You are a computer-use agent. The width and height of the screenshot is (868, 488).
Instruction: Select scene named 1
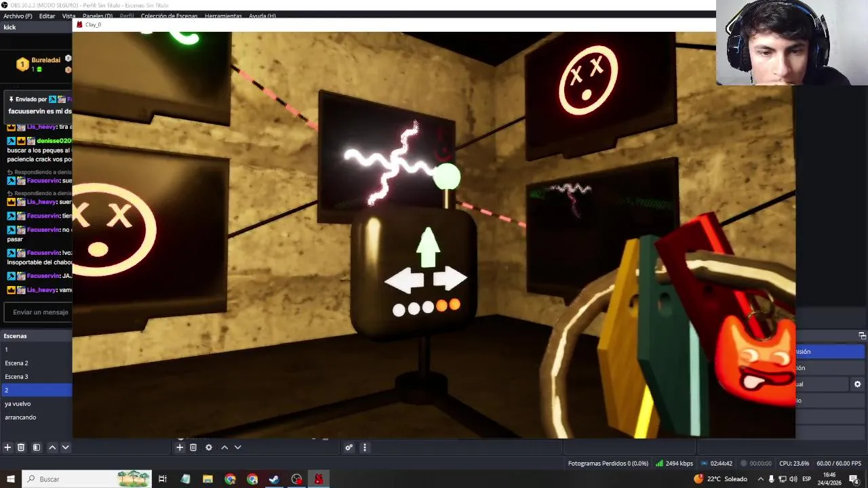36,350
